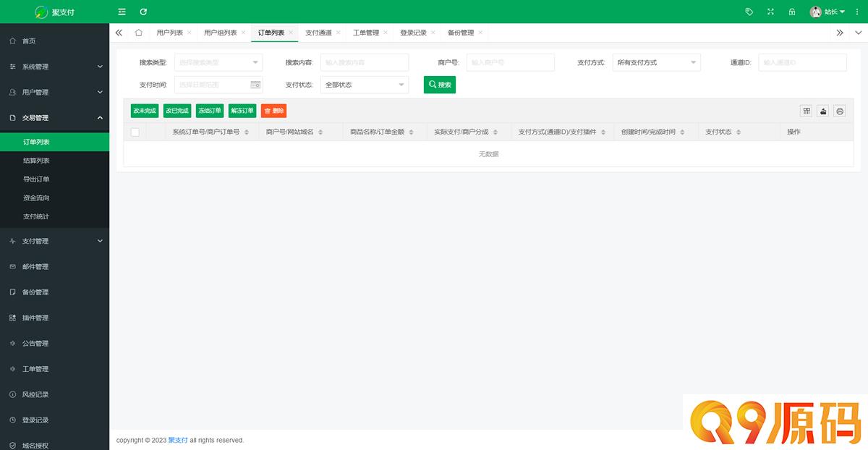868x450 pixels.
Task: Open 邮件管理 in the sidebar
Action: click(54, 266)
